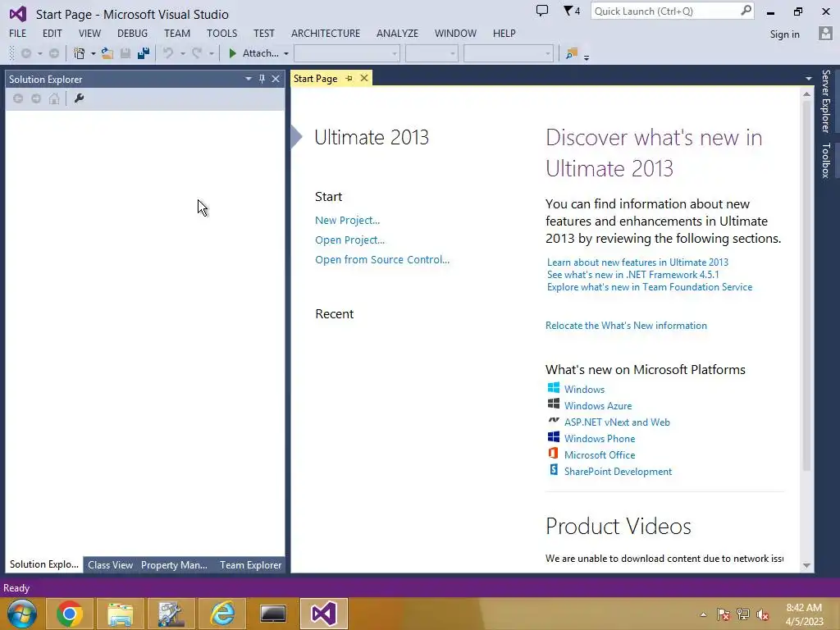
Task: Click the Save toolbar icon
Action: pos(126,53)
